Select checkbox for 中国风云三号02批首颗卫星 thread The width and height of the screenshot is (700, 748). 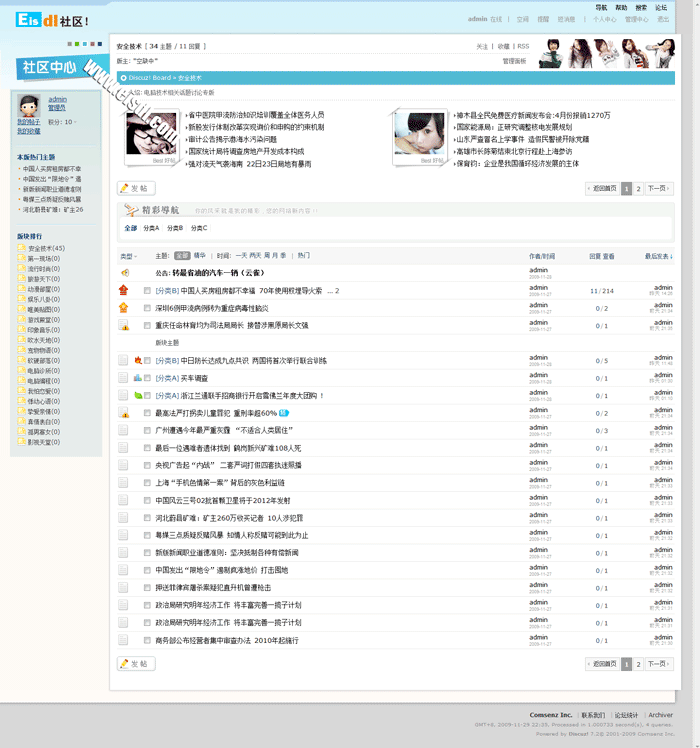click(x=147, y=500)
